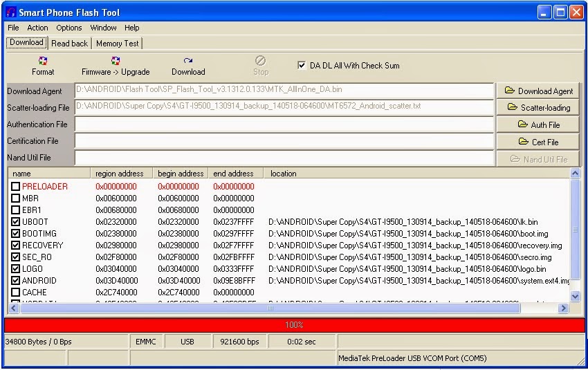This screenshot has height=370, width=588.
Task: Select the boot.img location path
Action: click(408, 234)
